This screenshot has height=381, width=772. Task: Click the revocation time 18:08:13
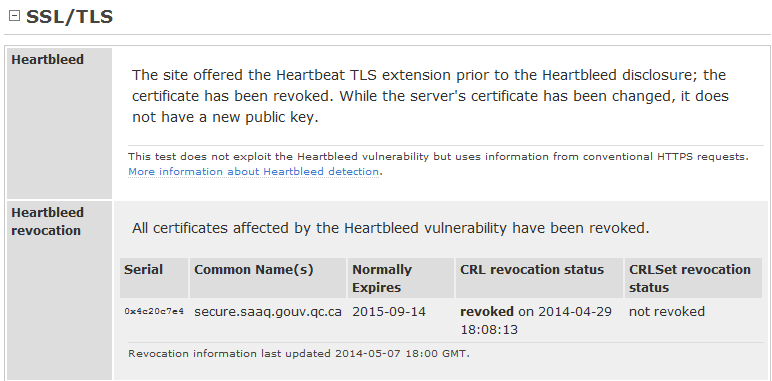pos(489,329)
